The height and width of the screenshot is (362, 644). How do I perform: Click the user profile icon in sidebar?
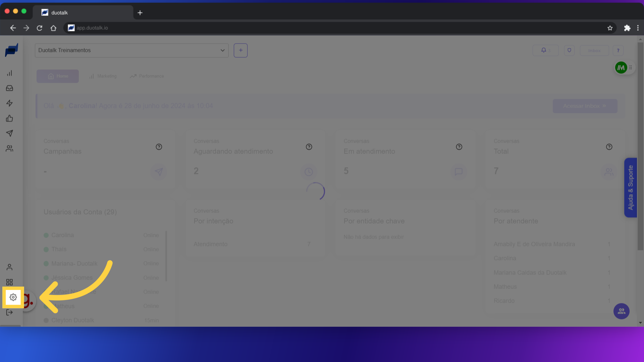9,267
